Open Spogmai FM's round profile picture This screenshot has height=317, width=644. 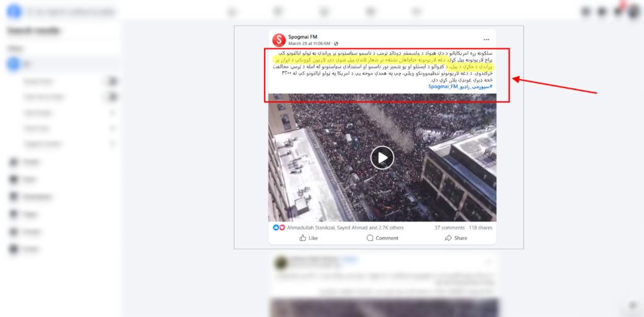tap(279, 40)
